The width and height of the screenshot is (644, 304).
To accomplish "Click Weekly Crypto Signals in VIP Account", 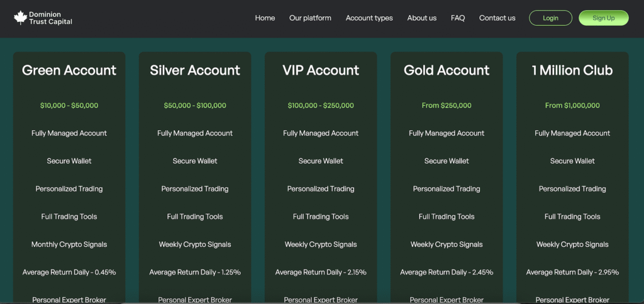I will [321, 244].
